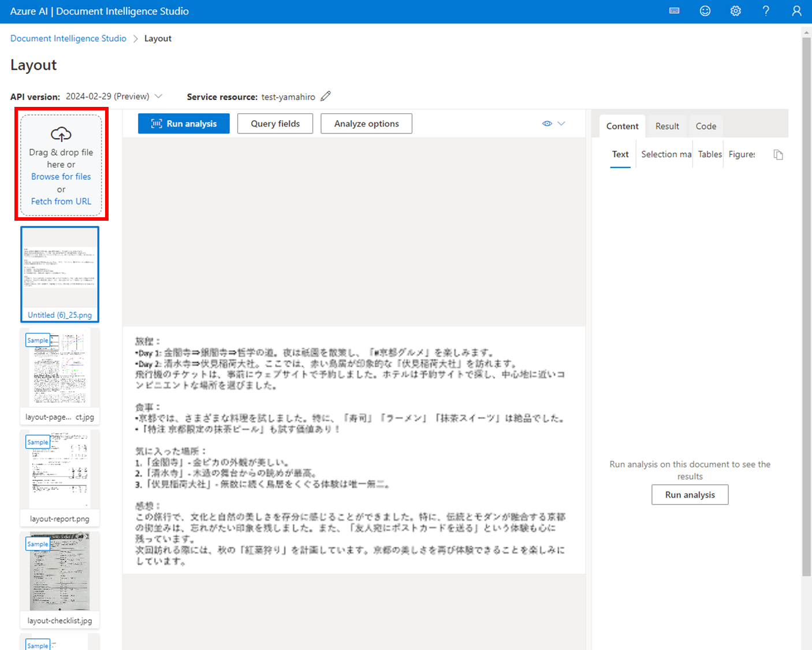This screenshot has width=812, height=650.
Task: Click the help question mark icon
Action: tap(766, 11)
